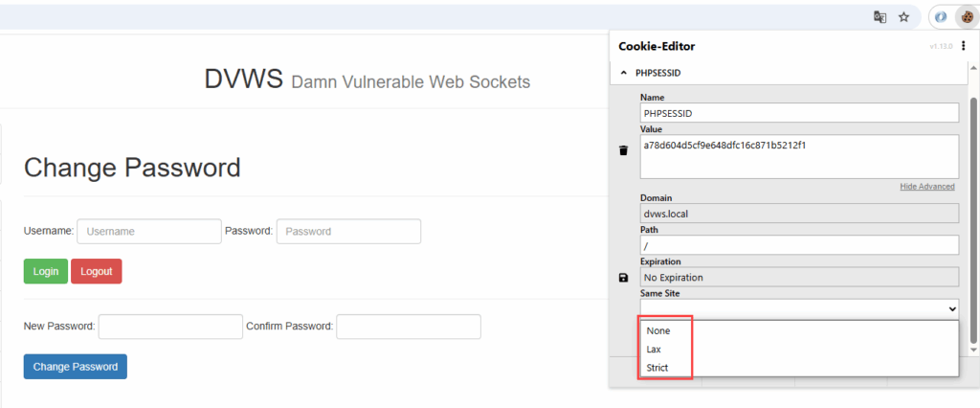Open the Same Site dropdown arrow

(x=952, y=307)
